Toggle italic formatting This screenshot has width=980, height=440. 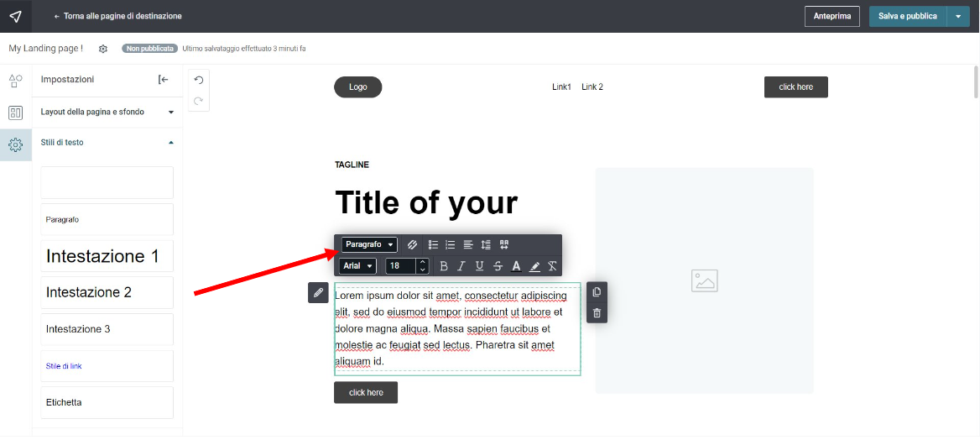coord(461,266)
